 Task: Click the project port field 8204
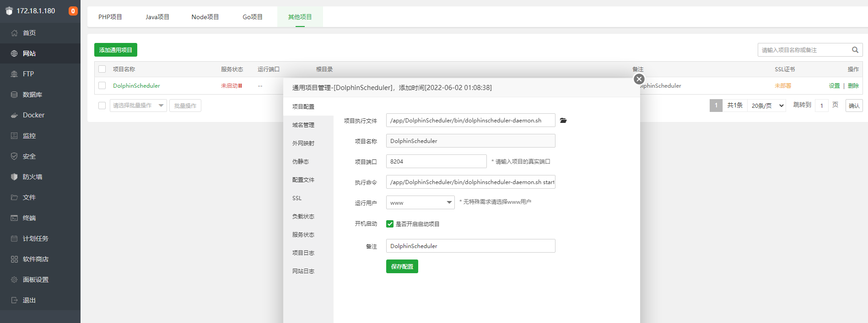pos(437,161)
